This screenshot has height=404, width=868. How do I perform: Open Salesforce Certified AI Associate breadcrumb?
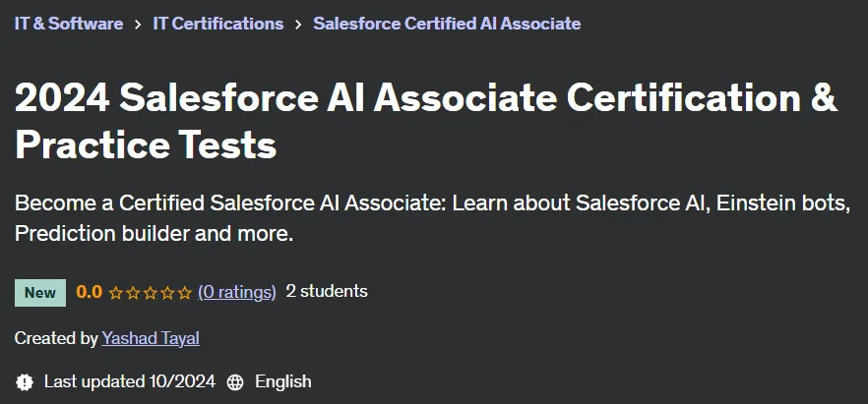click(x=447, y=24)
